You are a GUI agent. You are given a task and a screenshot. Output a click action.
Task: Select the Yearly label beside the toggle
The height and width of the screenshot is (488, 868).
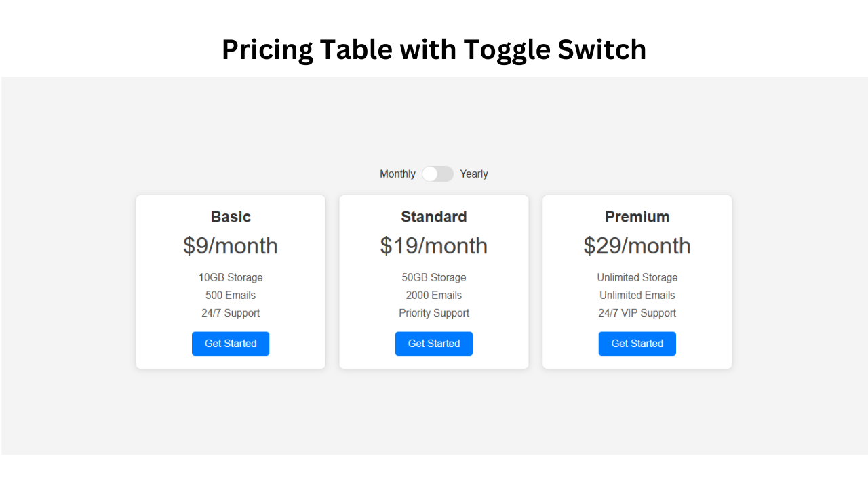tap(473, 174)
